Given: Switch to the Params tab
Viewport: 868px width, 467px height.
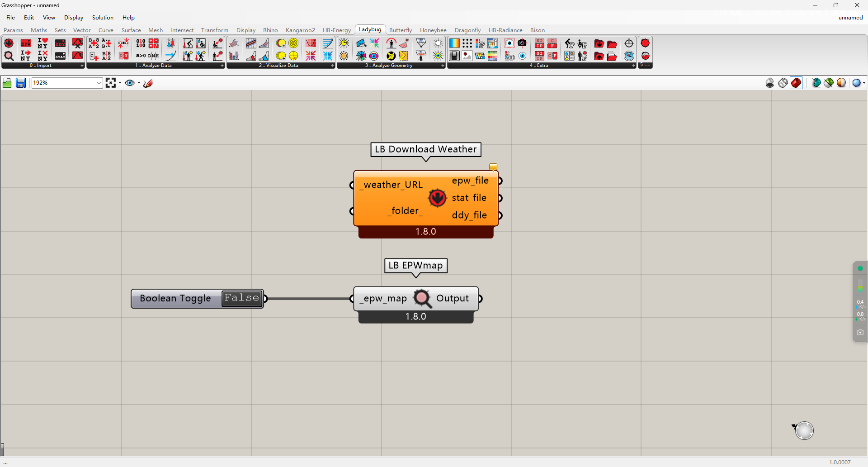Looking at the screenshot, I should (x=13, y=30).
